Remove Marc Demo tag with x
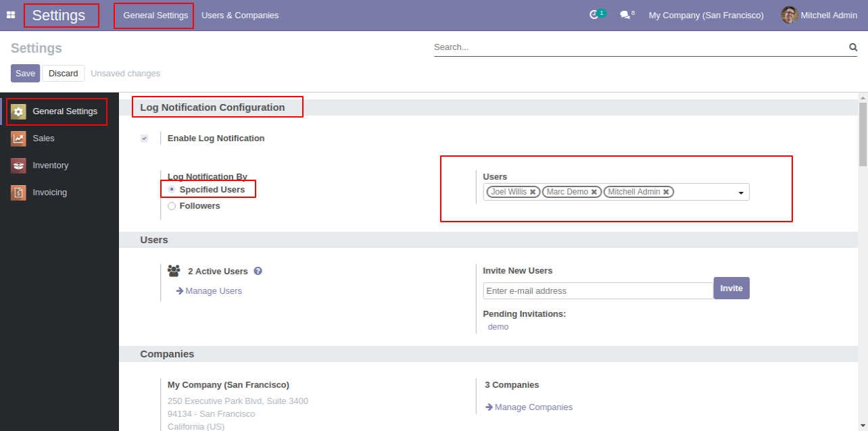 pos(594,192)
